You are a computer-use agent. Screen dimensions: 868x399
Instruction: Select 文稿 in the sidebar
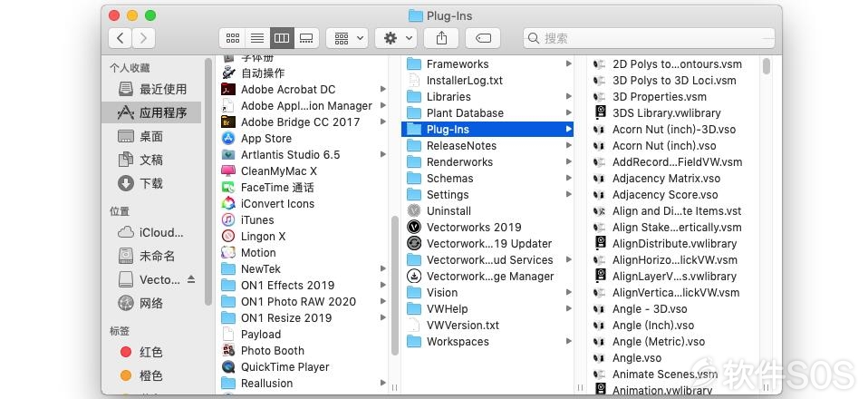(153, 161)
